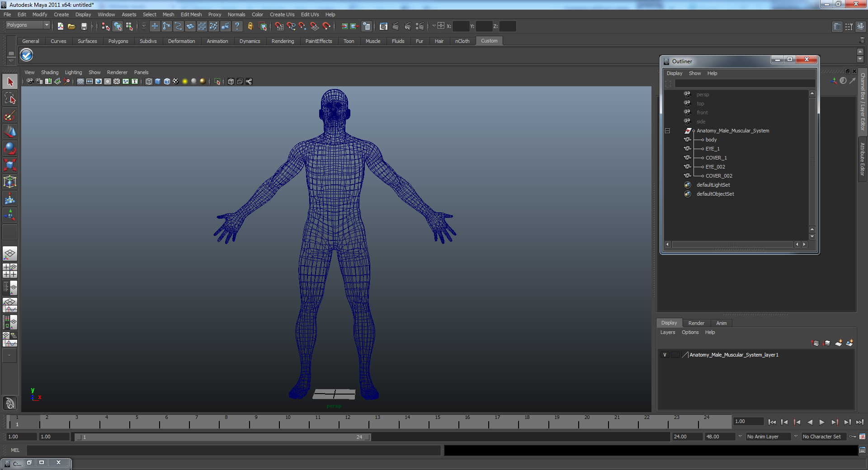Switch to Render layer tab
This screenshot has height=470, width=868.
click(696, 323)
